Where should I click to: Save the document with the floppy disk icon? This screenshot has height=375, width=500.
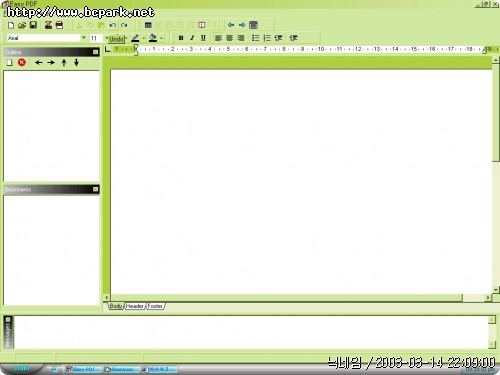pyautogui.click(x=33, y=25)
